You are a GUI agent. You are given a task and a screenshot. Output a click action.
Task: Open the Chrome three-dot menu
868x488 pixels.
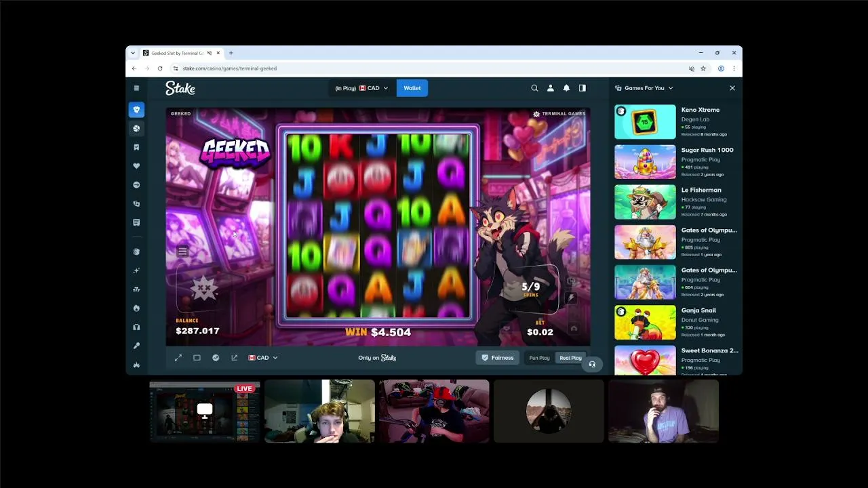[x=734, y=68]
